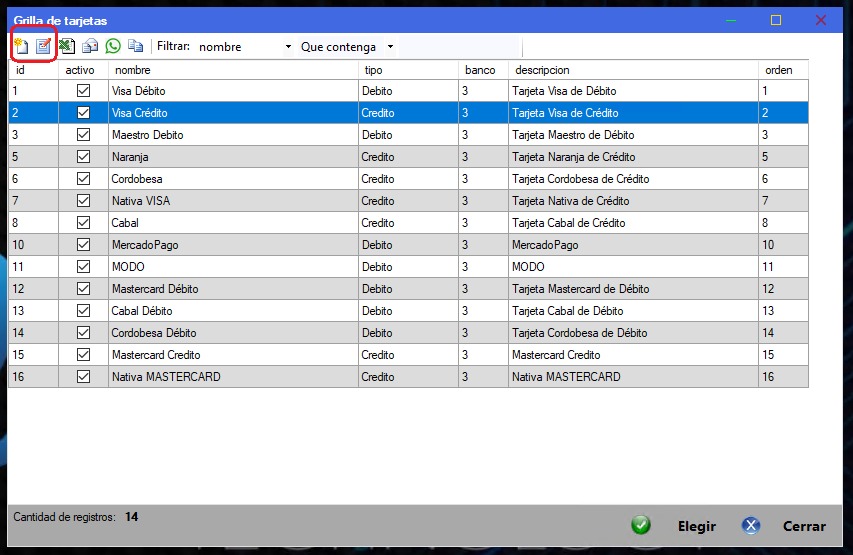Click description Tarjeta Mastercard de Débito

point(633,289)
